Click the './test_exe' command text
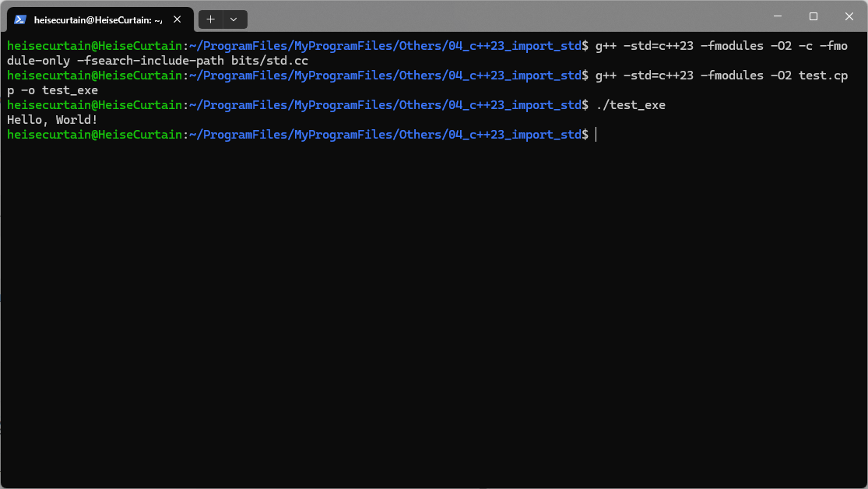The width and height of the screenshot is (868, 489). 631,104
